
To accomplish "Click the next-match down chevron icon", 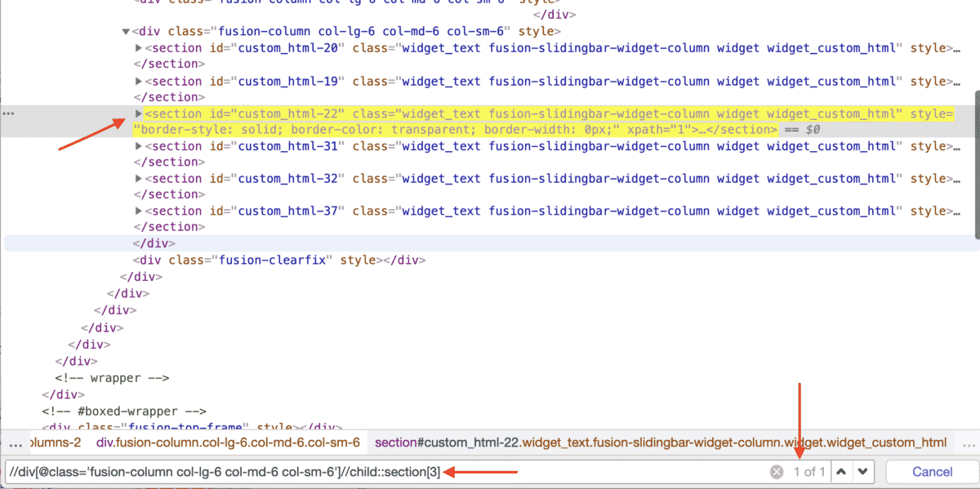I will coord(864,471).
